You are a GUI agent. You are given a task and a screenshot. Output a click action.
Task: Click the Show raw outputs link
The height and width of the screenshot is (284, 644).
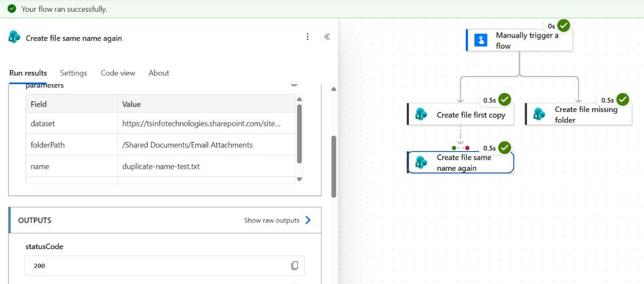tap(272, 220)
